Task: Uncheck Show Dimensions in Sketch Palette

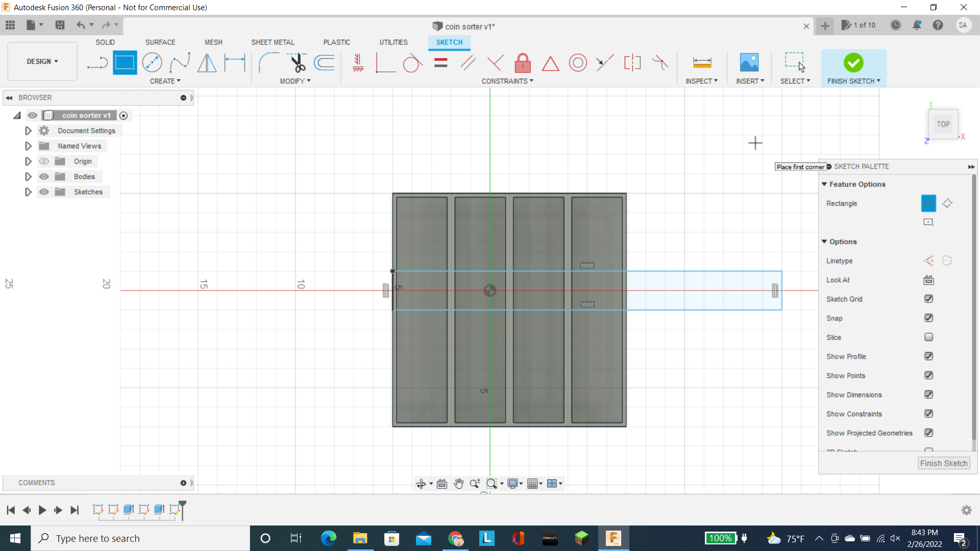Action: (929, 394)
